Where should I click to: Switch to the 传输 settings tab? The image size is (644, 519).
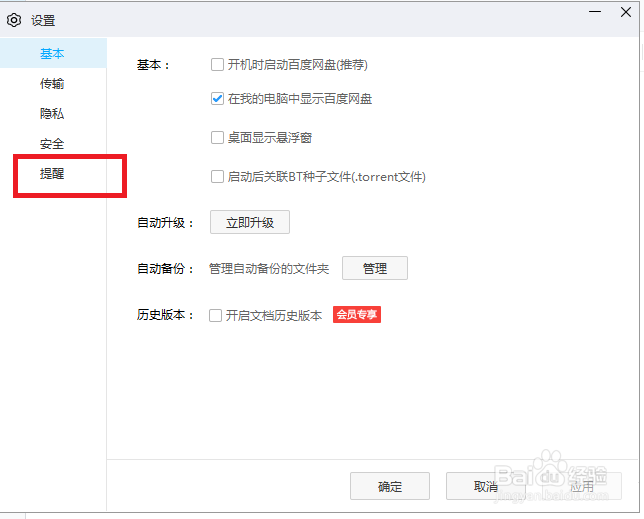52,84
